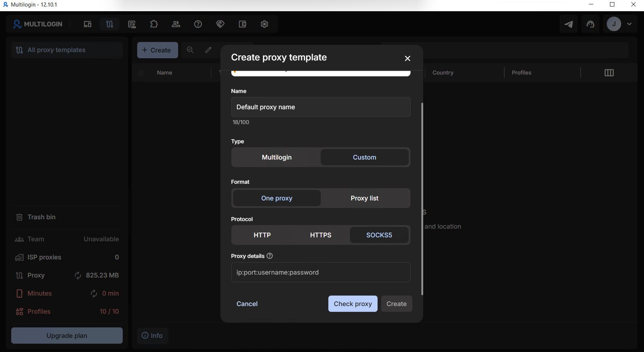Screen dimensions: 644x352
Task: Select All proxy templates in sidebar
Action: (x=67, y=50)
